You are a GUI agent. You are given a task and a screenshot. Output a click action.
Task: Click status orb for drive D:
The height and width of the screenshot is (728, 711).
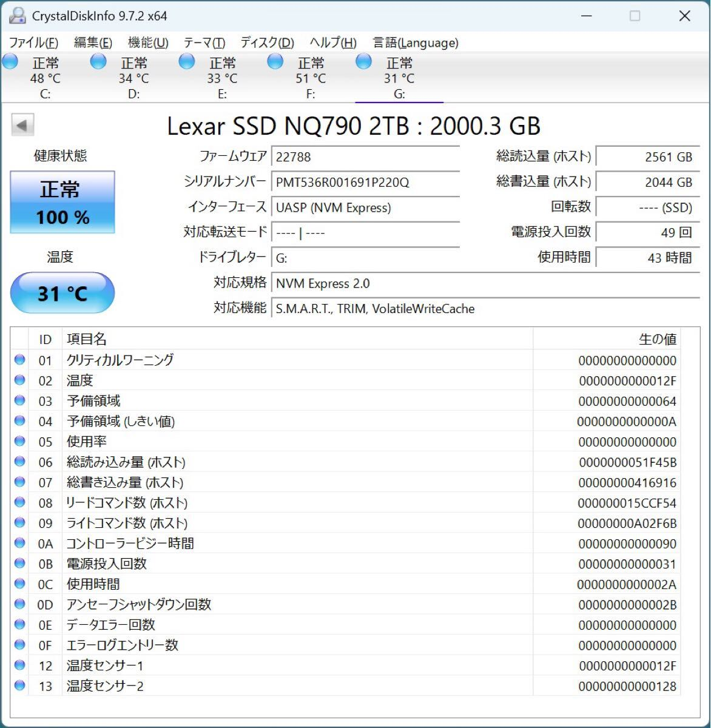98,61
